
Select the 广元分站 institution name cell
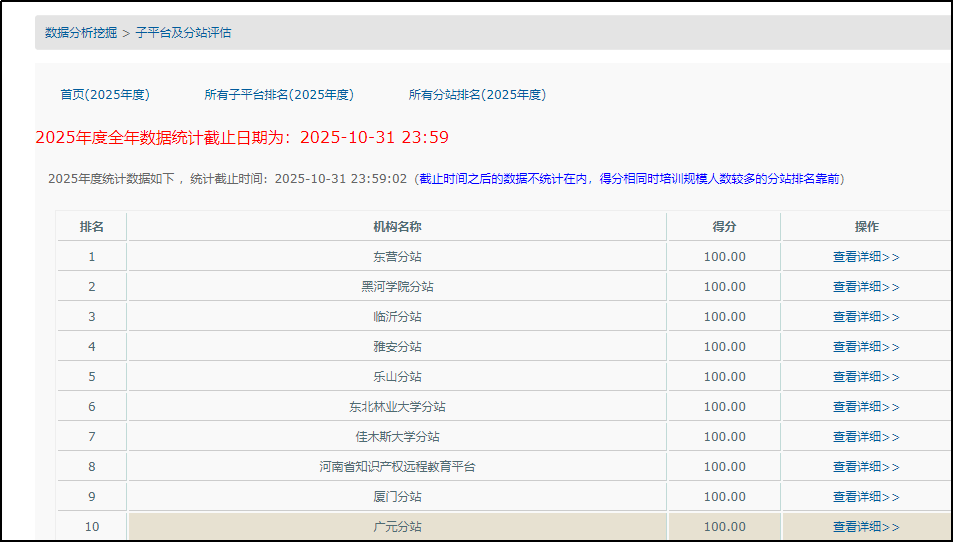coord(397,527)
